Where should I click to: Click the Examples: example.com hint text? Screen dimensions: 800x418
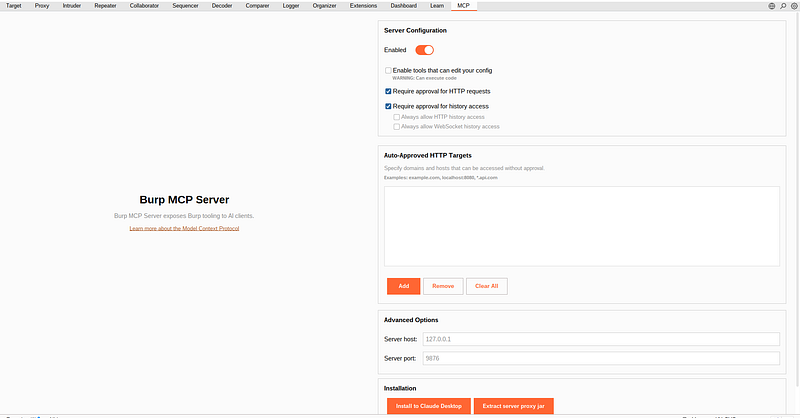[440, 178]
